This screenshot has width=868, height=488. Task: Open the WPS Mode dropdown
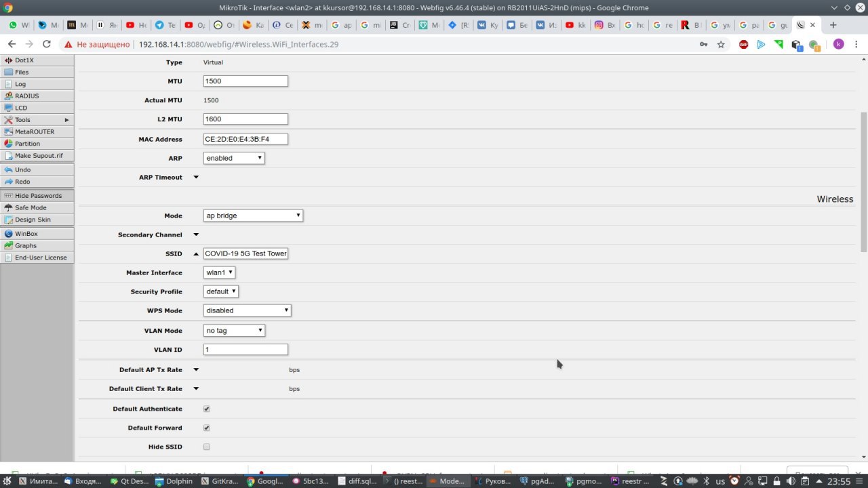pyautogui.click(x=248, y=310)
